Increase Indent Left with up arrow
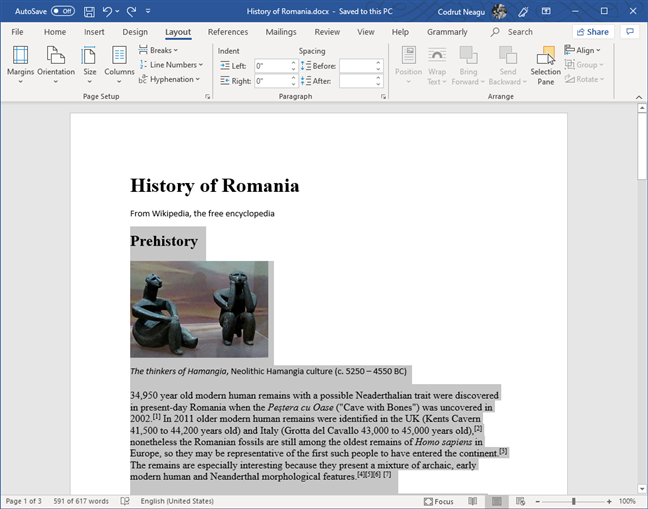This screenshot has width=648, height=509. click(x=293, y=63)
